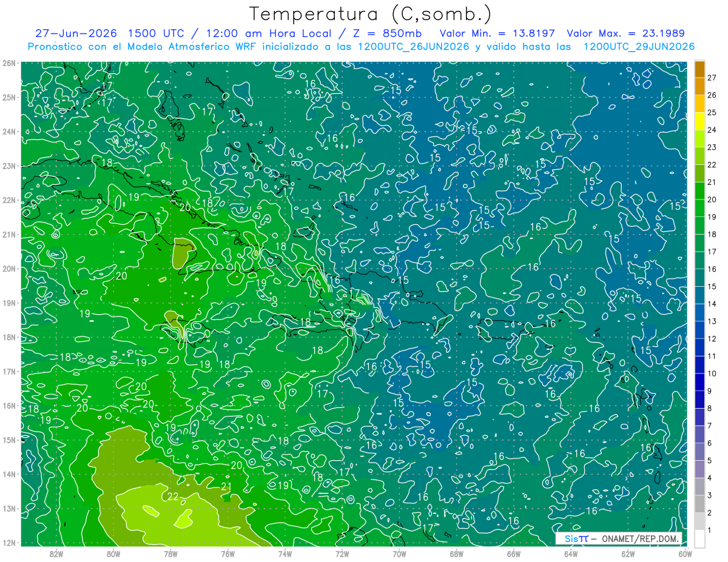Click the 60W longitude axis label
The width and height of the screenshot is (728, 562).
pyautogui.click(x=686, y=554)
